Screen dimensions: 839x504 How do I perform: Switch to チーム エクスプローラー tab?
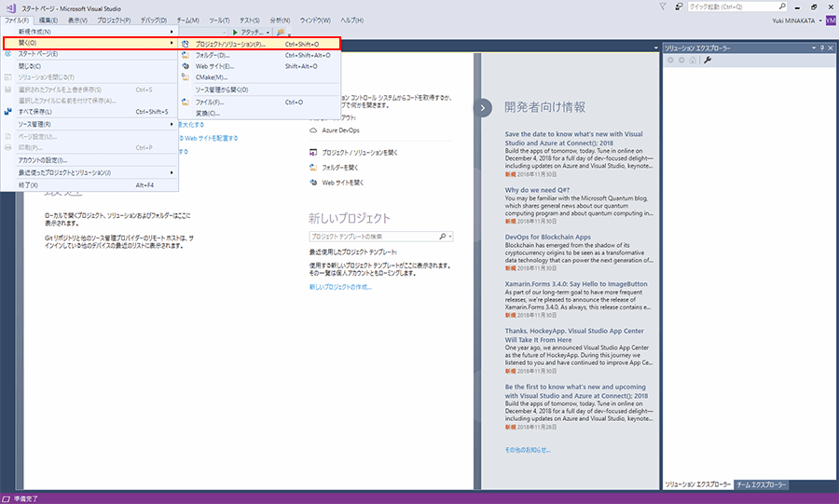click(x=762, y=484)
